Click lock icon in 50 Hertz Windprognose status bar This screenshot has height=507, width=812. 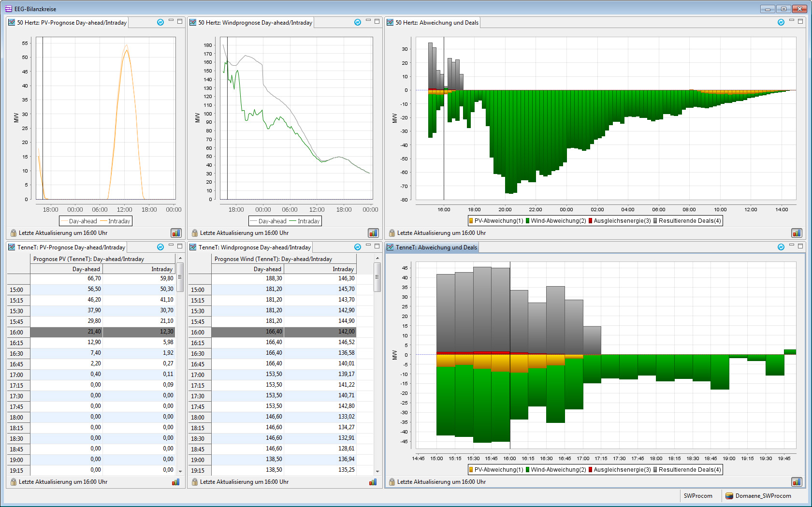[x=195, y=233]
